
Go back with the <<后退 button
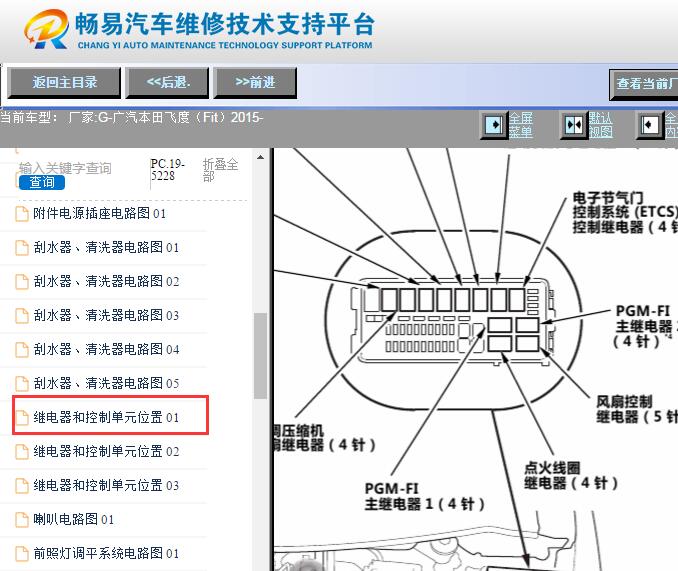[167, 82]
